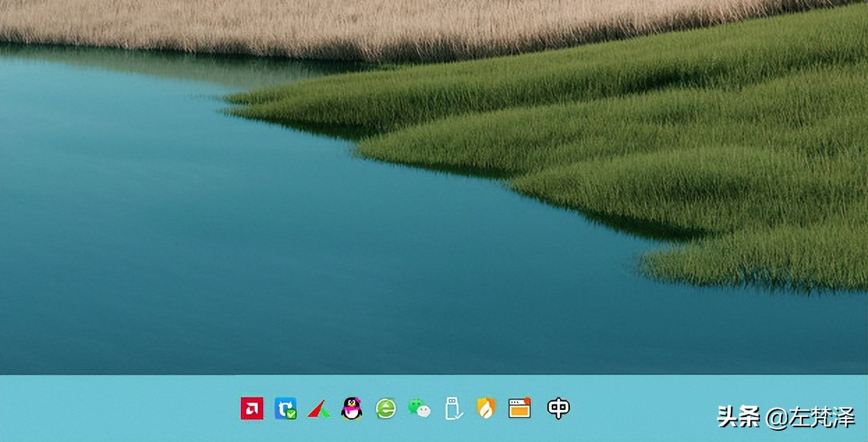
Task: Open the AMD Radeon Software tray icon
Action: click(251, 409)
